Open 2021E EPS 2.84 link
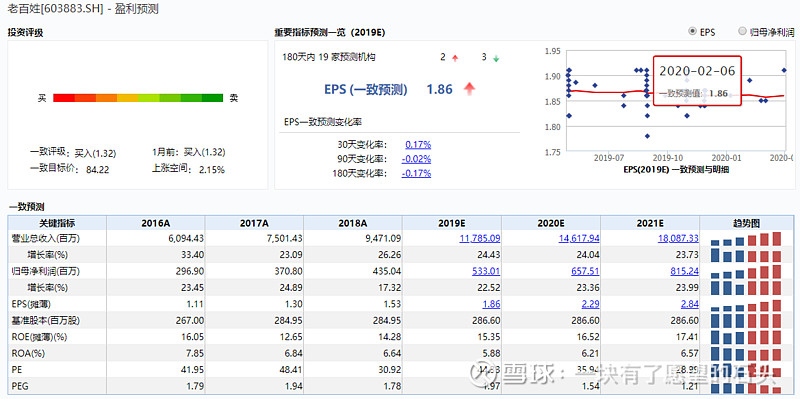Image resolution: width=800 pixels, height=399 pixels. pos(690,304)
